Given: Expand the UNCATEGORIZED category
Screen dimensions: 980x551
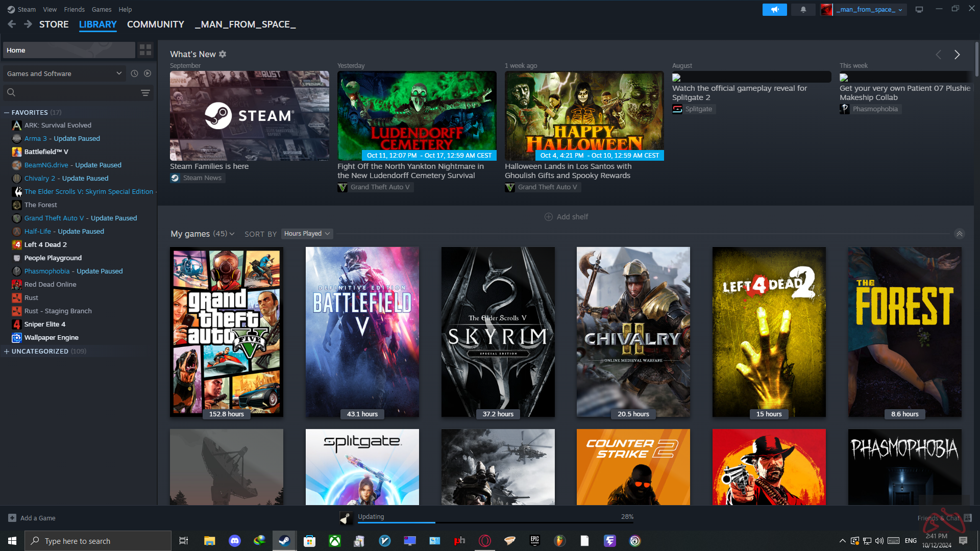Looking at the screenshot, I should 7,351.
